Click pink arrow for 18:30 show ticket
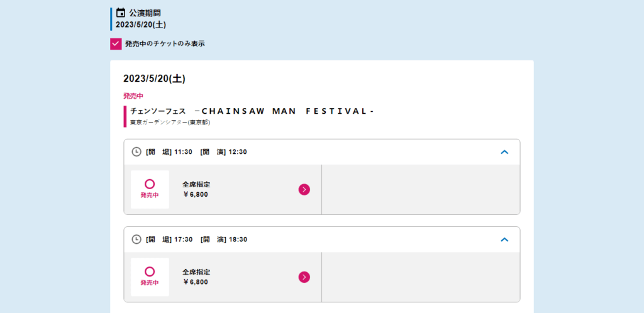The width and height of the screenshot is (644, 313). 304,277
